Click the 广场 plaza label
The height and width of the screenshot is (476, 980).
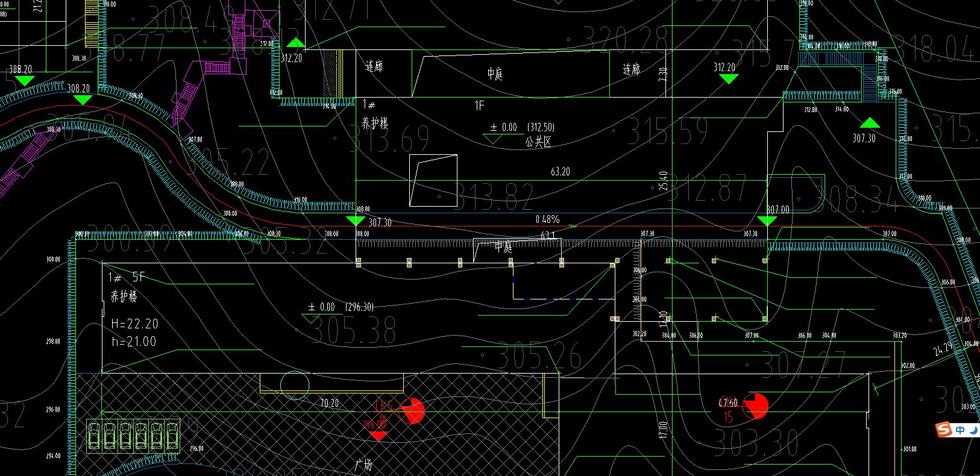(363, 465)
